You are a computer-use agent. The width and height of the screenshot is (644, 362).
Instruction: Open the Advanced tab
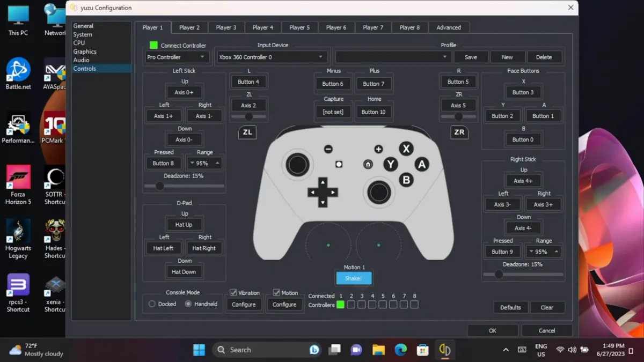click(449, 27)
